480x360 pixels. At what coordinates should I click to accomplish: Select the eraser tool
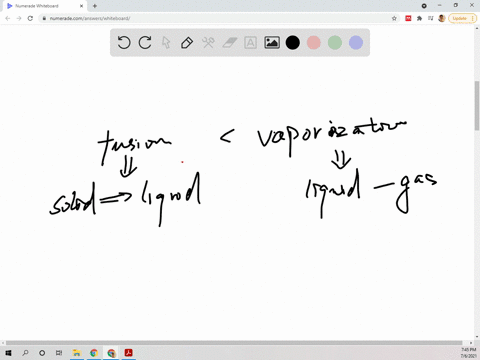229,43
